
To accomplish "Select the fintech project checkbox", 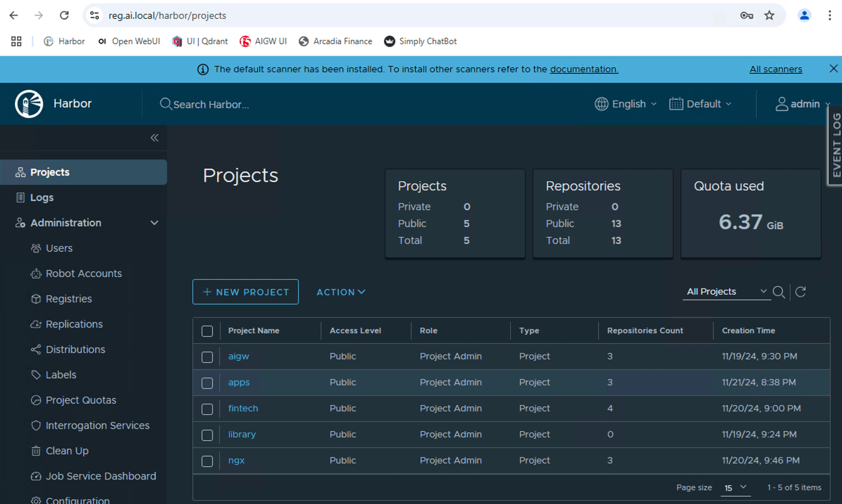I will [x=207, y=409].
